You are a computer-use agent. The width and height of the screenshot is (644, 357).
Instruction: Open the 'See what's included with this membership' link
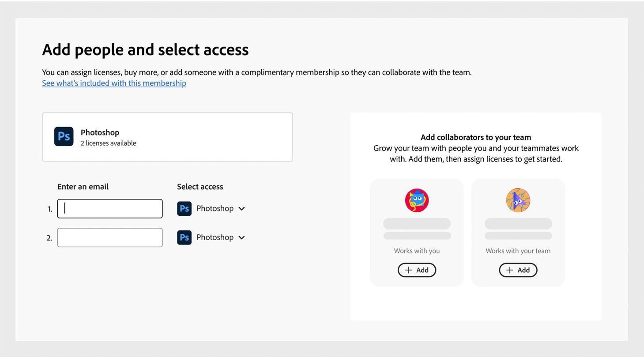point(114,83)
